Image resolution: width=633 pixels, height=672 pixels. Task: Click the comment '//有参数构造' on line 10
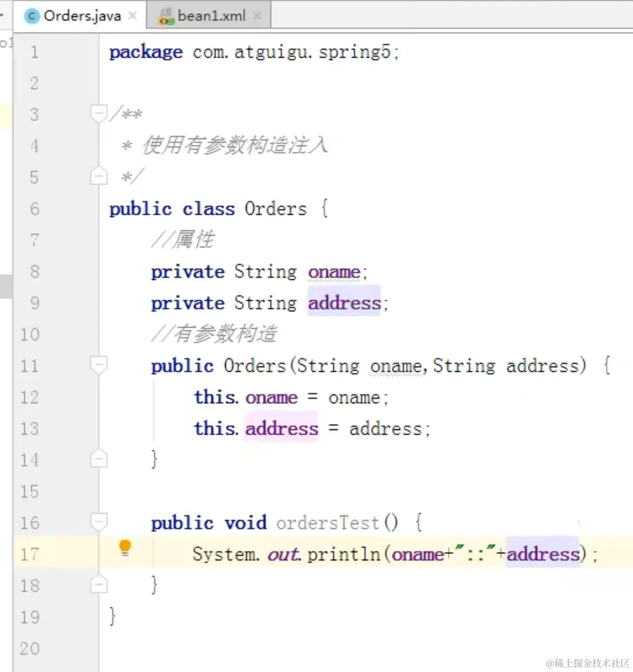pos(214,334)
